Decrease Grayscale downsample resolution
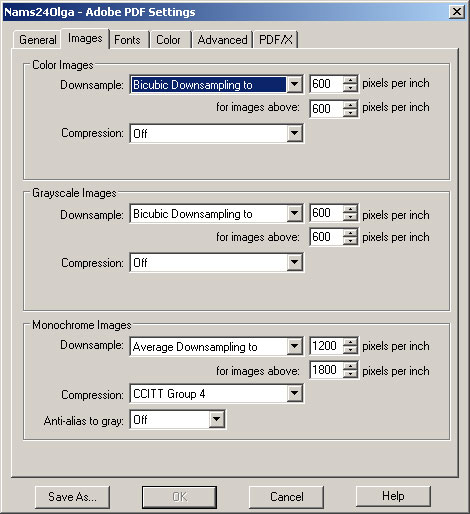 point(350,217)
